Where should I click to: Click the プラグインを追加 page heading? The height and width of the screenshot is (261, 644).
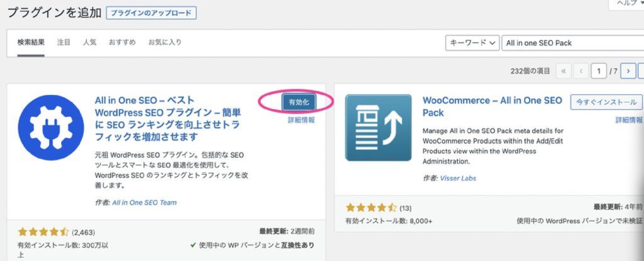(54, 13)
